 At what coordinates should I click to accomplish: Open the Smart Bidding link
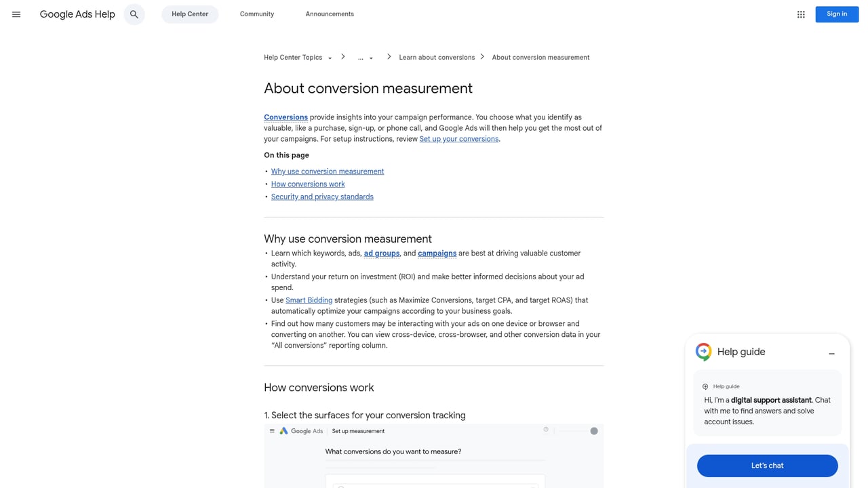309,300
